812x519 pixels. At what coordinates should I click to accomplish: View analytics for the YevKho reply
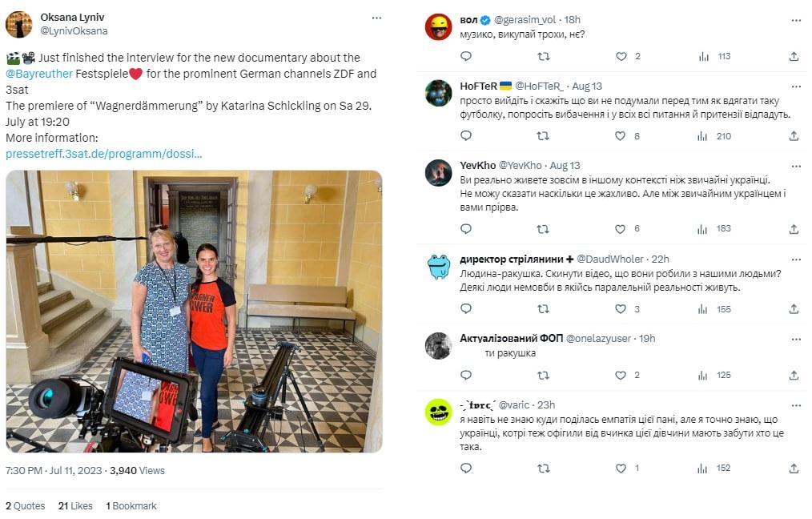click(x=703, y=229)
